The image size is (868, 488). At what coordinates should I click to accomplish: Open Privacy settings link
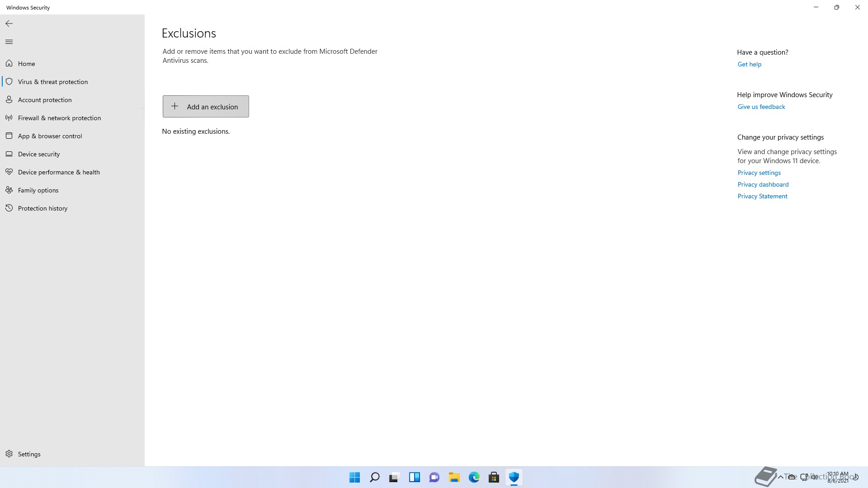tap(759, 173)
